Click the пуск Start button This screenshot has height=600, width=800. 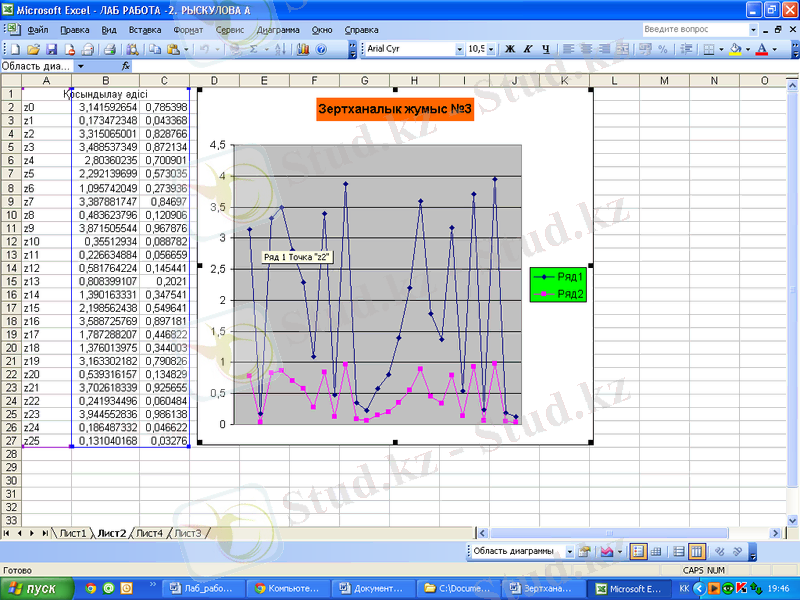point(34,589)
